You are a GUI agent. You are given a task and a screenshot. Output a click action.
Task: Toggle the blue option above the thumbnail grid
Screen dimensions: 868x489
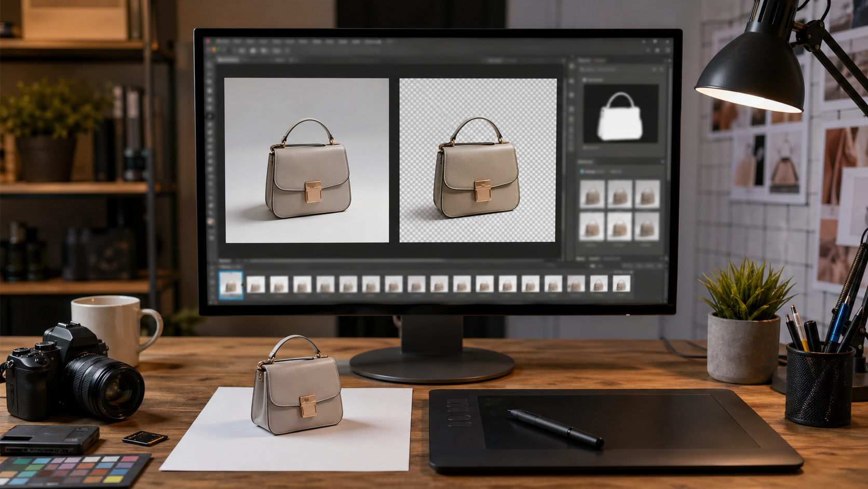pos(582,171)
